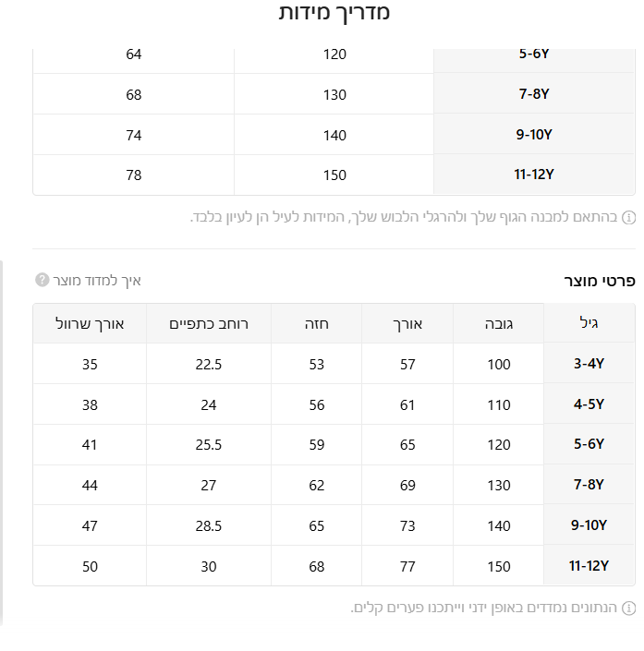
Task: Click the רוחב כתפיים column header
Action: [208, 324]
